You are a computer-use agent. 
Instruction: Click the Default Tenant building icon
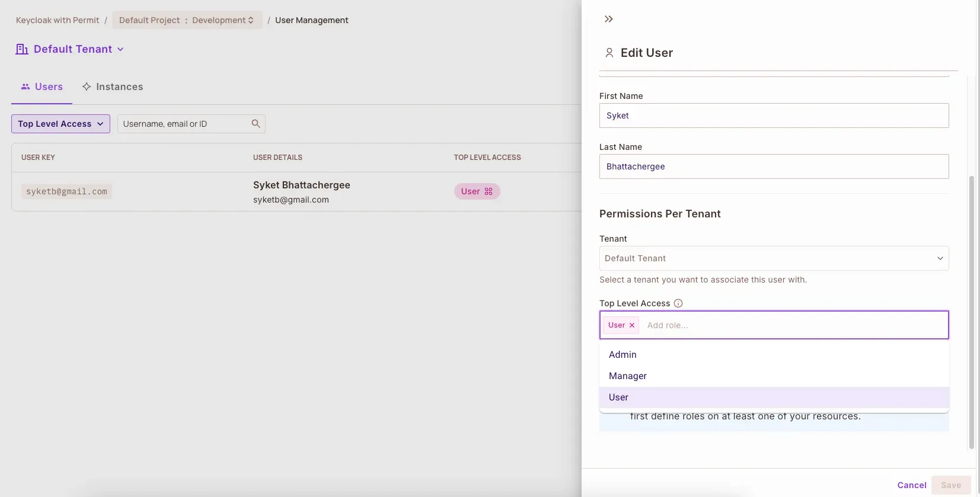(22, 49)
